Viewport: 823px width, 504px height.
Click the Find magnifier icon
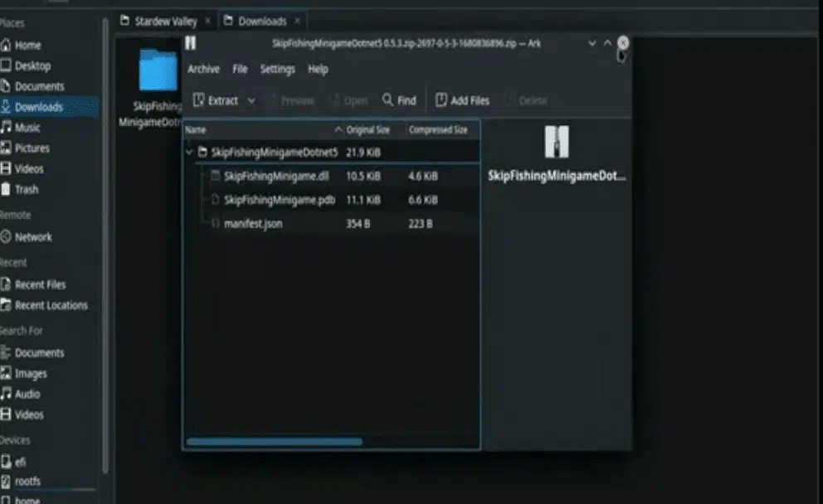387,99
